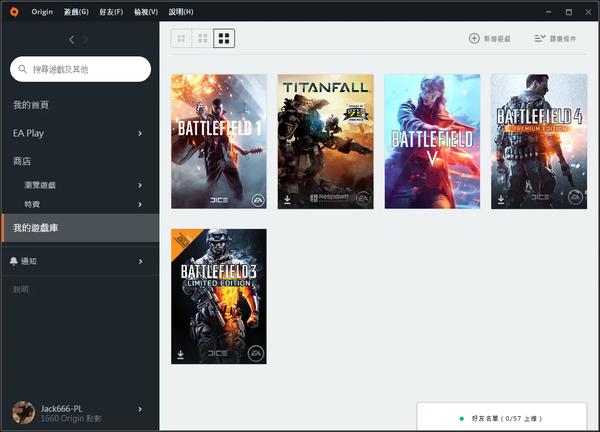600x432 pixels.
Task: Open the 檢視(V) menu
Action: click(146, 12)
